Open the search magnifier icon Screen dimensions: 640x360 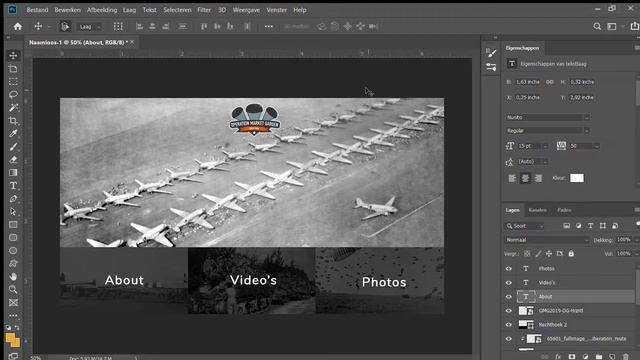[597, 27]
